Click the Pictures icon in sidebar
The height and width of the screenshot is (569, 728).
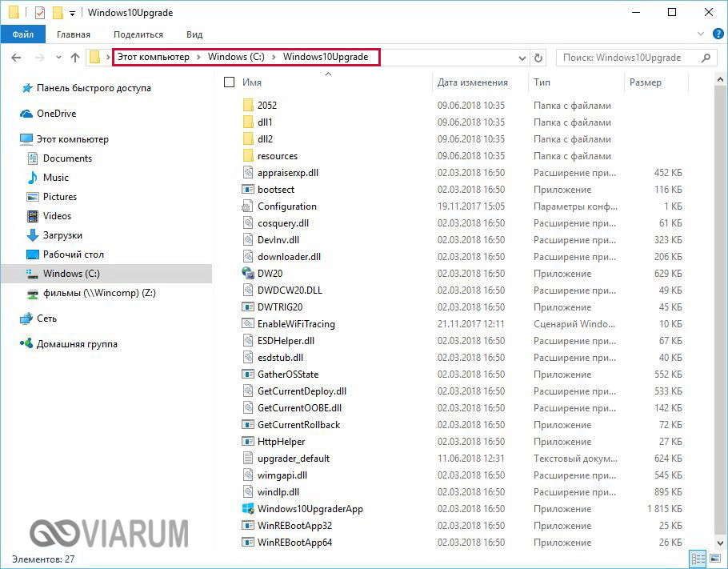pyautogui.click(x=33, y=197)
